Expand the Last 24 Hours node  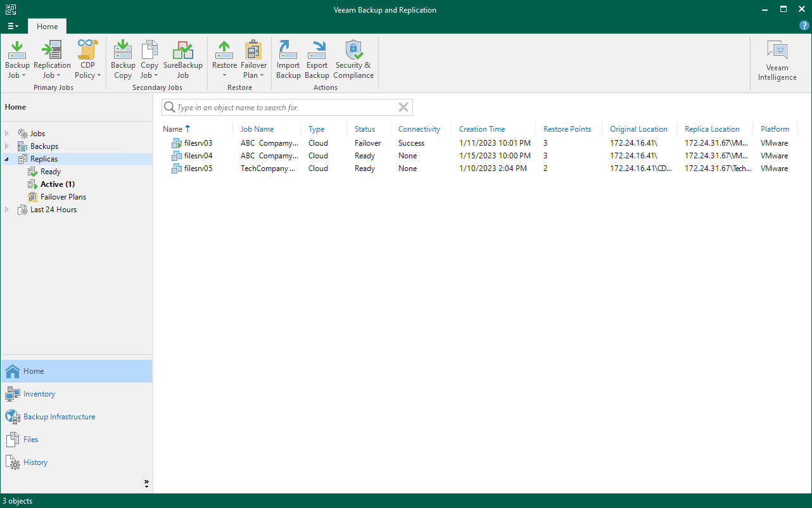pyautogui.click(x=7, y=210)
